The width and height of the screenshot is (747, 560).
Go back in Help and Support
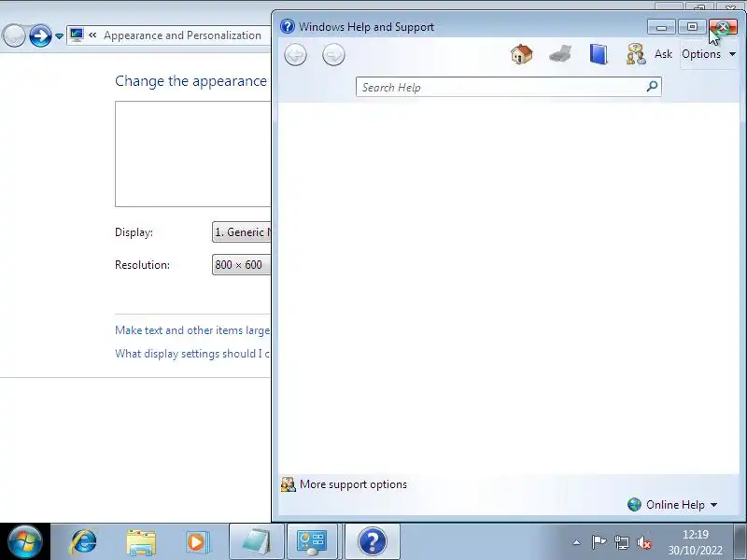[295, 55]
